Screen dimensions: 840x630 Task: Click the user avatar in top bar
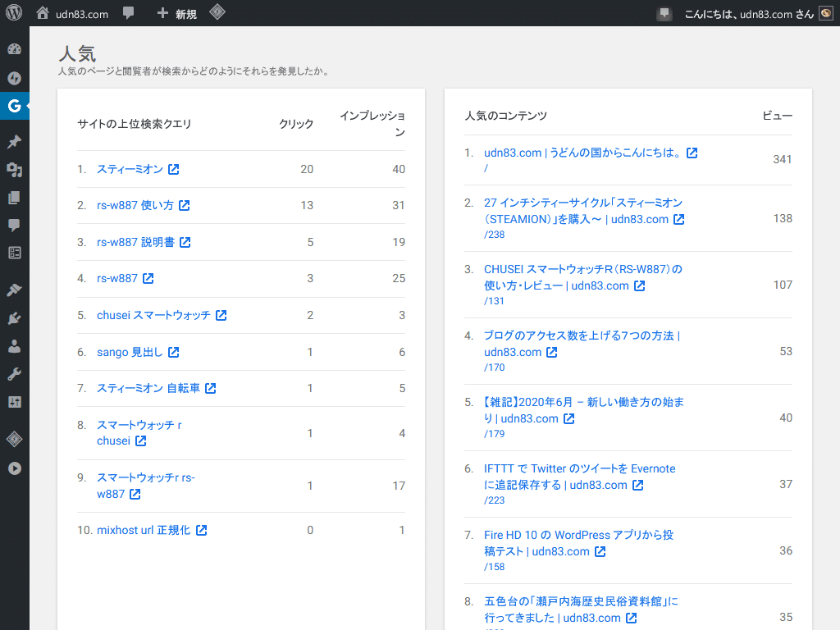coord(826,13)
